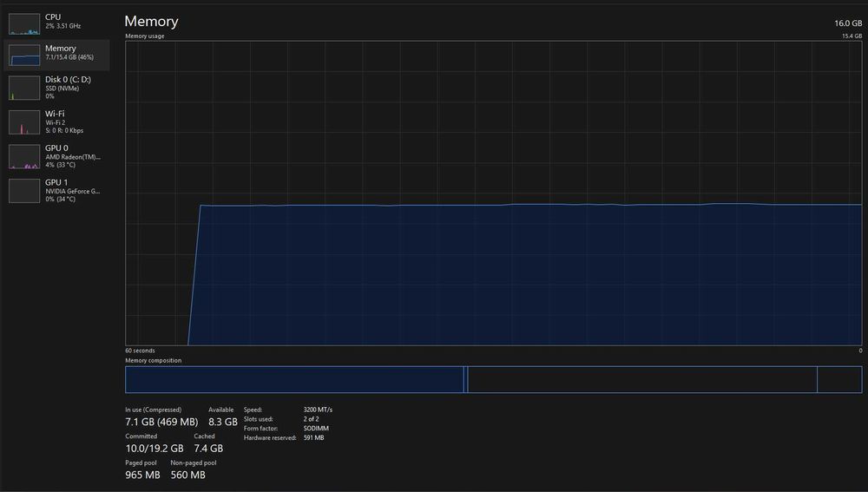Click the 15.4 GB graph maximum label
This screenshot has width=868, height=492.
tap(852, 36)
